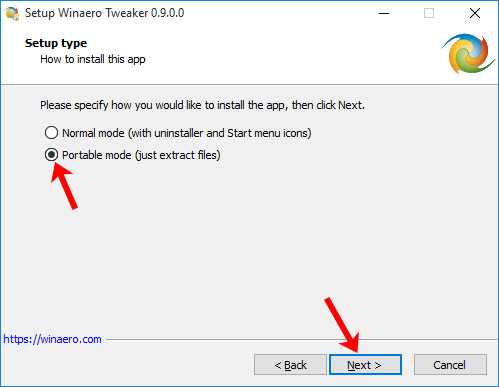
Task: Abort installation with the Cancel button
Action: [450, 365]
